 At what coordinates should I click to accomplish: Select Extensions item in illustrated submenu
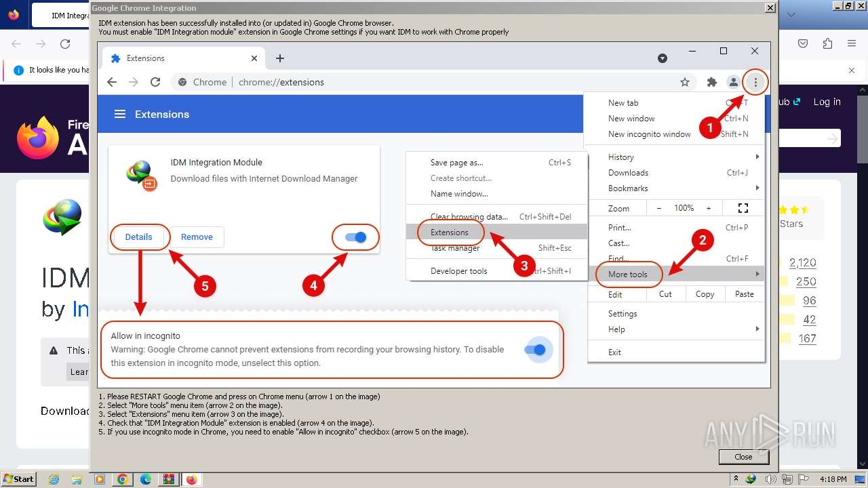pyautogui.click(x=496, y=232)
